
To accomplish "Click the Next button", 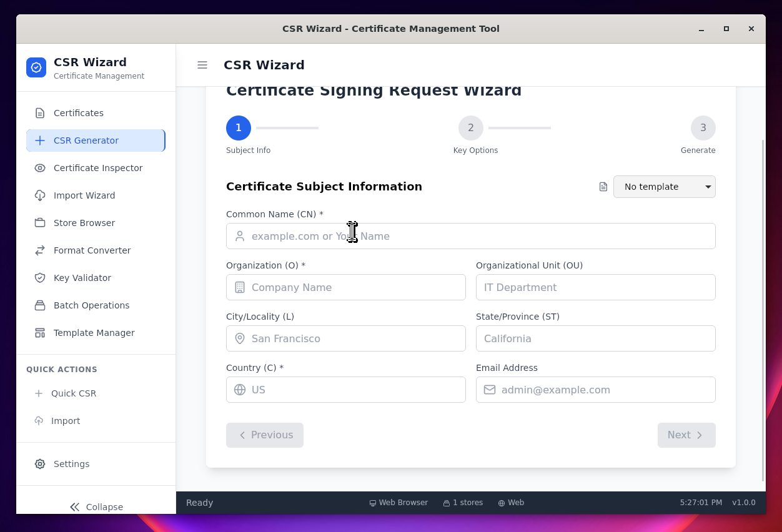I will point(686,435).
